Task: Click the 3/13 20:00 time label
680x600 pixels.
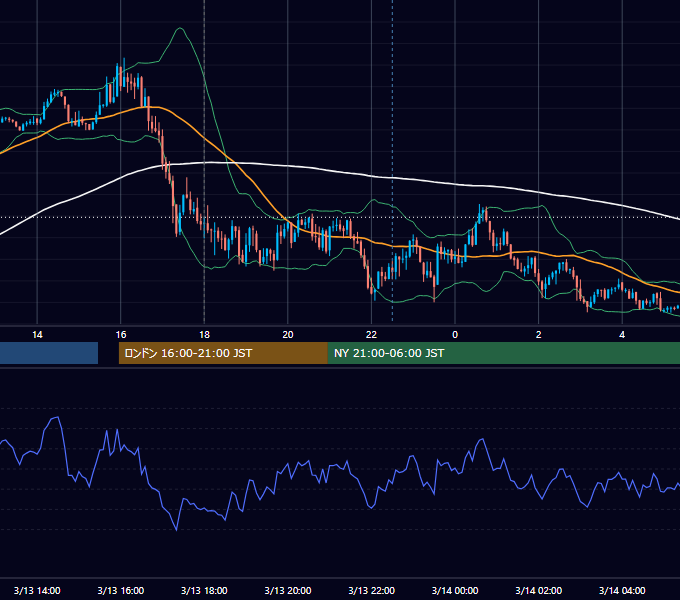Action: coord(288,590)
